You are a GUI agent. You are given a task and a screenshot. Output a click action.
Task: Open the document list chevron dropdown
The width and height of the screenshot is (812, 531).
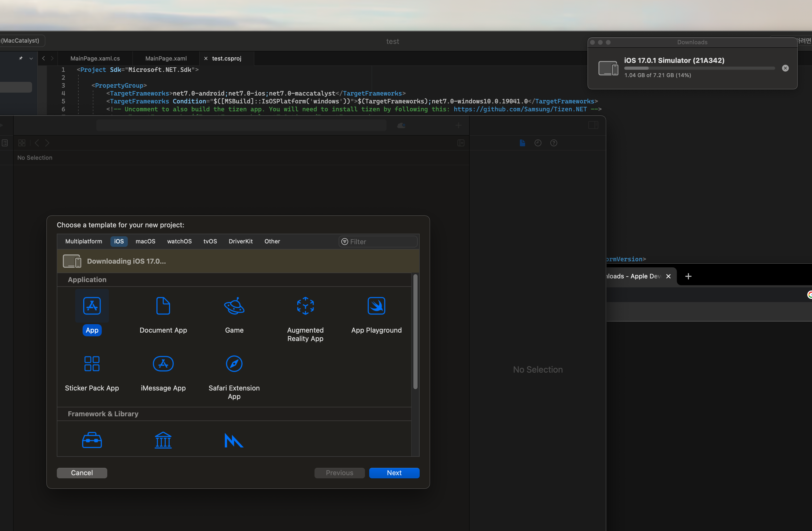coord(31,58)
